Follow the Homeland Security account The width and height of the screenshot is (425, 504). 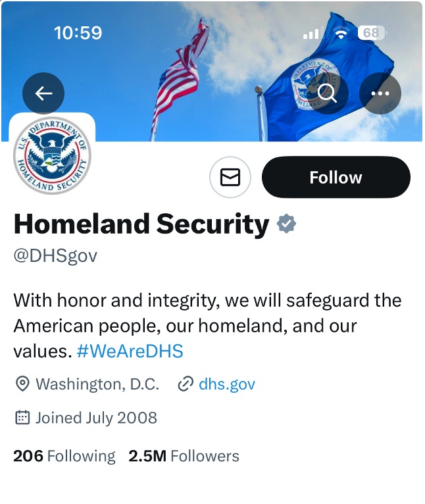point(336,177)
